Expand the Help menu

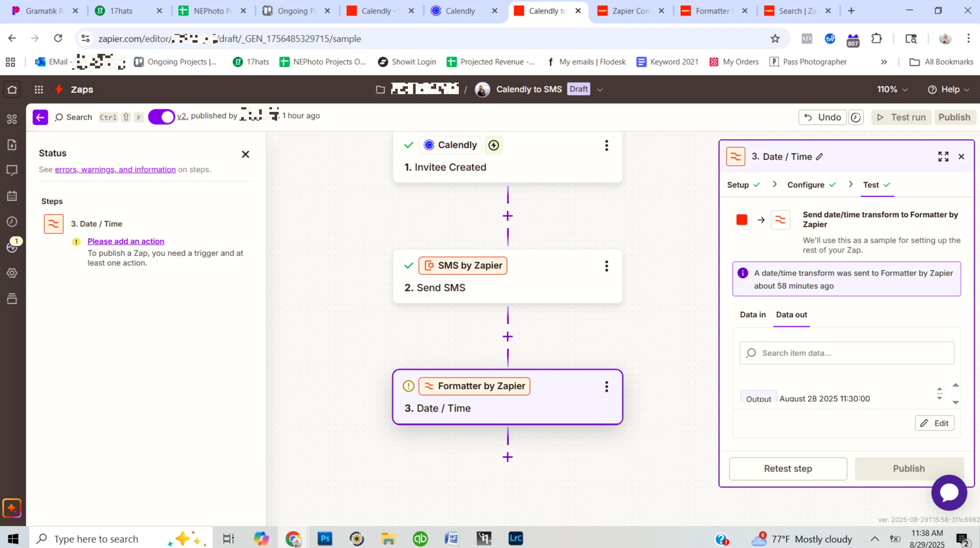pyautogui.click(x=949, y=89)
